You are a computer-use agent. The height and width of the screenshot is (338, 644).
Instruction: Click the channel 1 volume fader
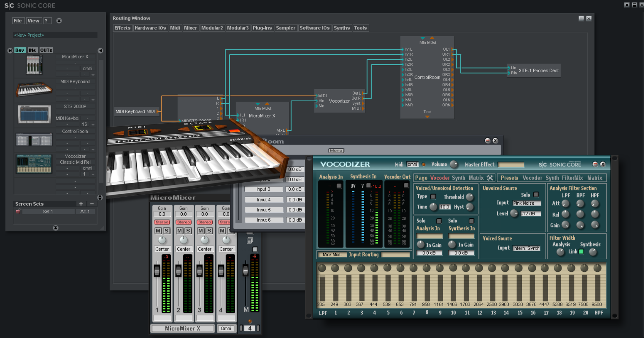pos(157,271)
